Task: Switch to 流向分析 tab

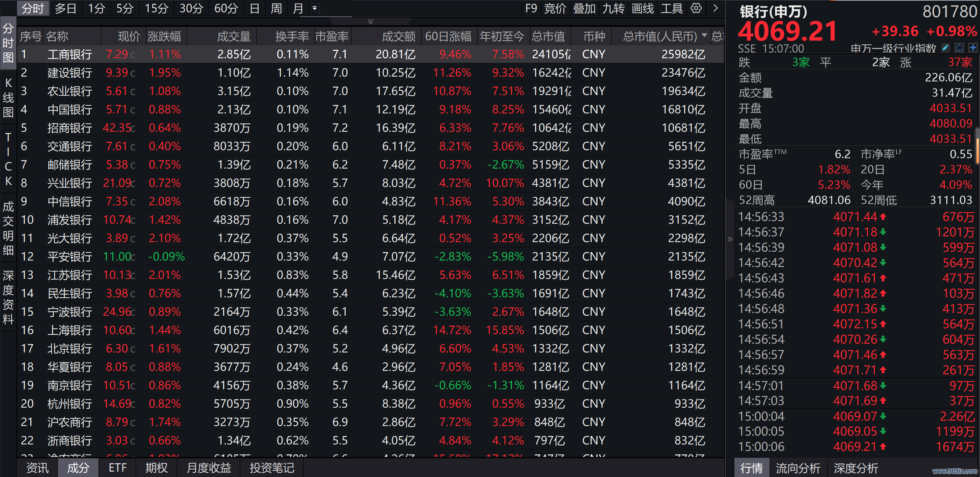Action: [x=798, y=468]
